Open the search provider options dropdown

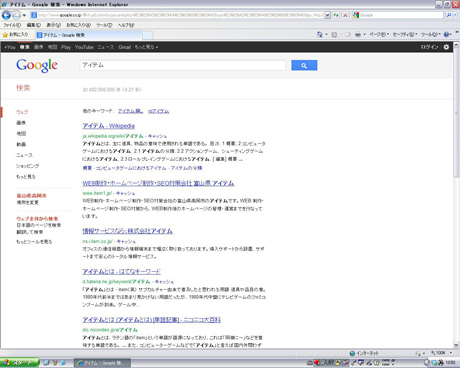point(455,15)
